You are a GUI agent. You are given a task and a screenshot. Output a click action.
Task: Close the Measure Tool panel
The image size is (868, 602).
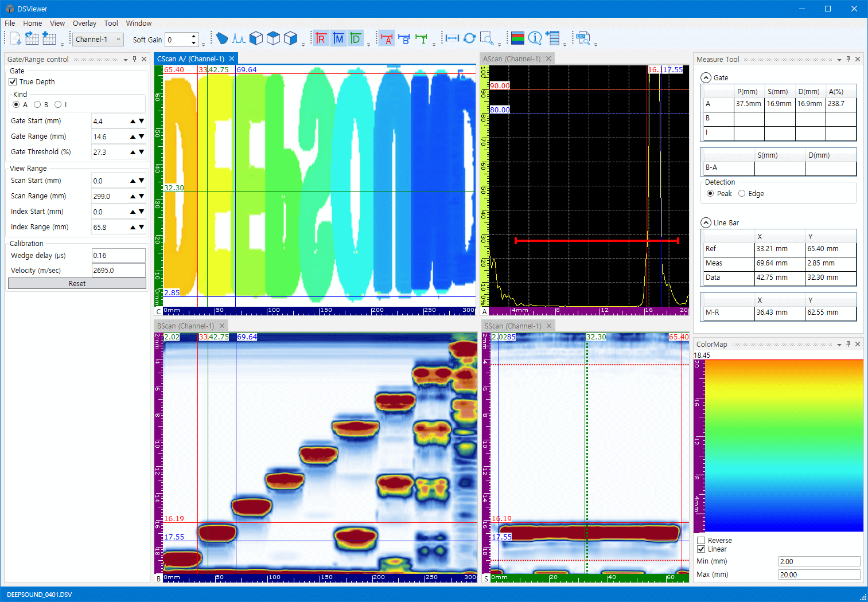pyautogui.click(x=858, y=59)
